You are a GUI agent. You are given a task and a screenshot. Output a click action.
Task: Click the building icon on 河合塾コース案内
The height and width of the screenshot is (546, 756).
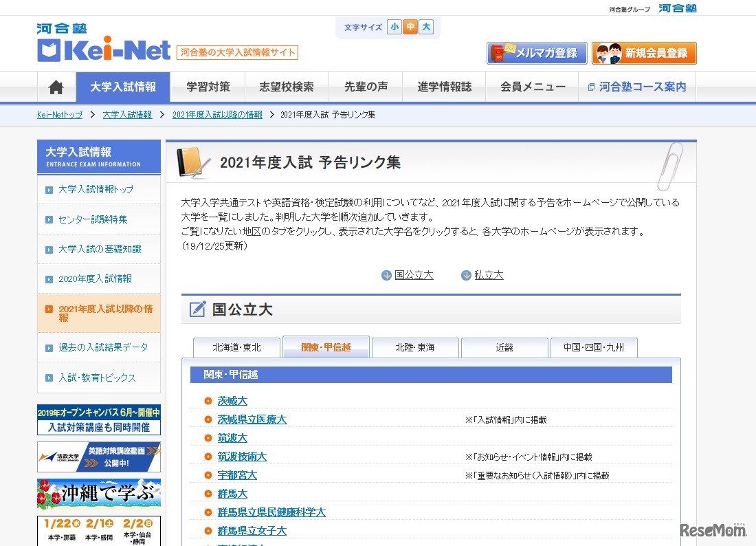coord(593,87)
